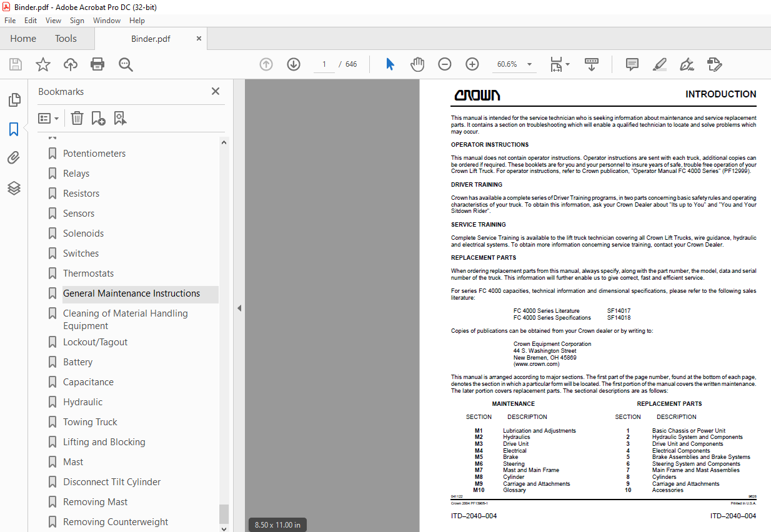This screenshot has width=771, height=532.
Task: Open the Edit menu
Action: click(31, 21)
